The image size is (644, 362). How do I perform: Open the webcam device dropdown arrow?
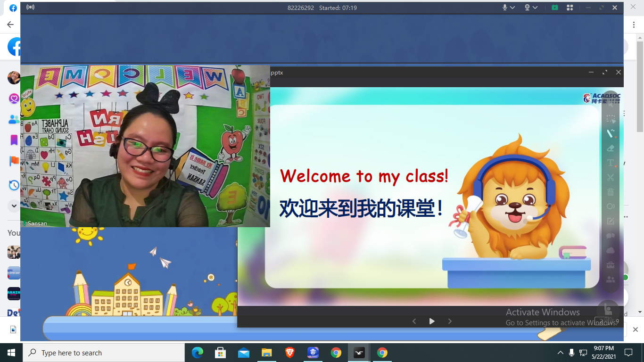536,8
